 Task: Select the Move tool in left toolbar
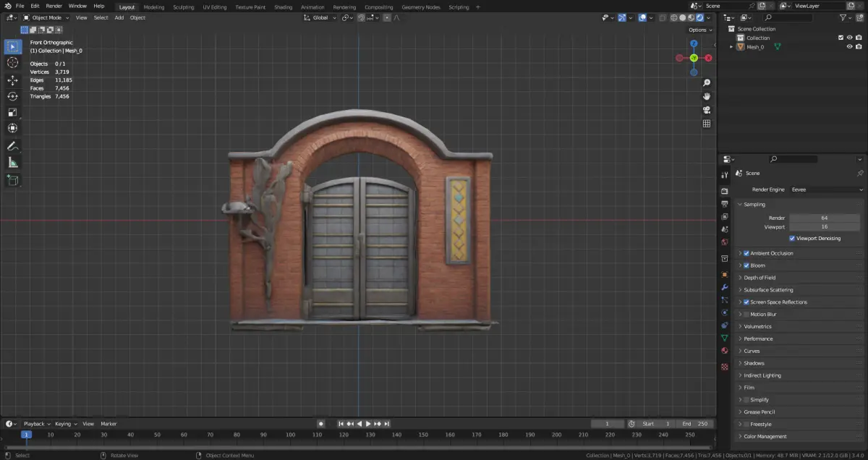(x=12, y=80)
